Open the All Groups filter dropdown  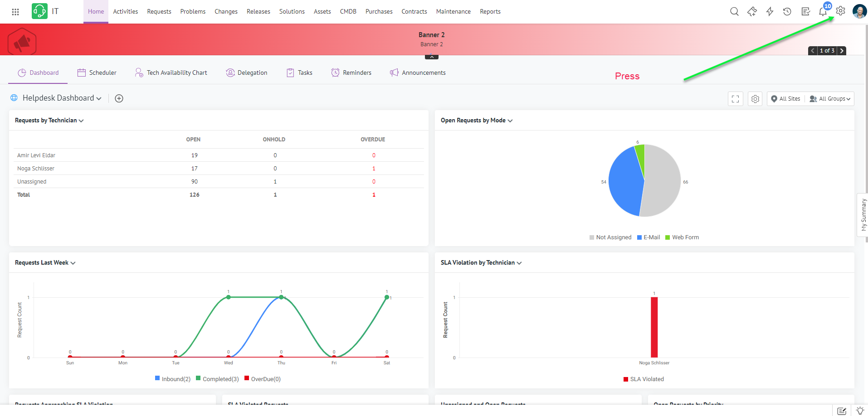pos(830,99)
